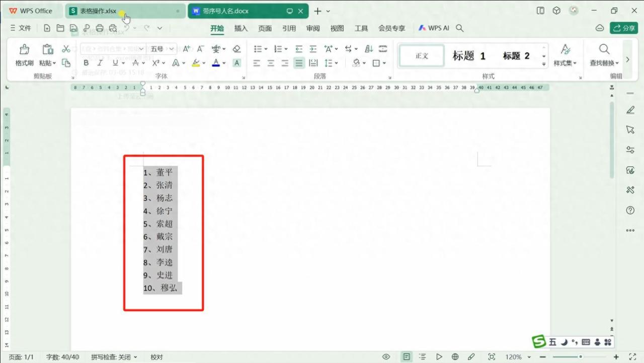This screenshot has height=363, width=644.
Task: Click font color swatch (A with blue bar)
Action: pyautogui.click(x=216, y=63)
